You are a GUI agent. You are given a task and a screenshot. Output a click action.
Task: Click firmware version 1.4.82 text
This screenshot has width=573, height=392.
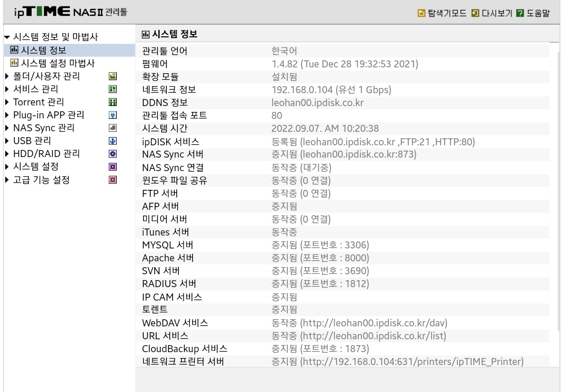point(345,64)
